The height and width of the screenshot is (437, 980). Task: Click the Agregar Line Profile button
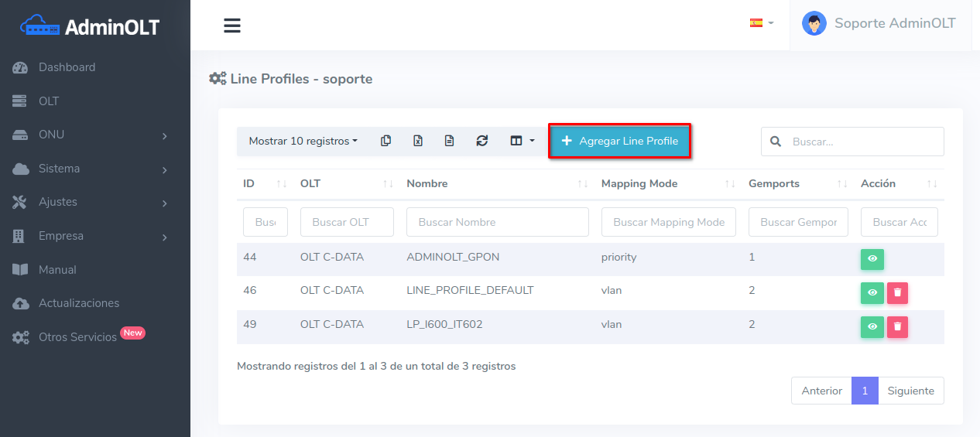tap(619, 141)
